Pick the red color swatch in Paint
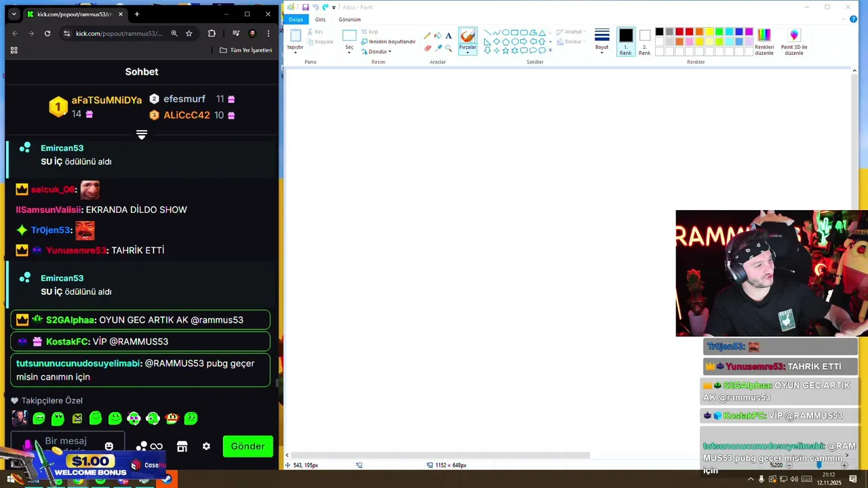Screen dimensions: 868x488 [x=689, y=32]
